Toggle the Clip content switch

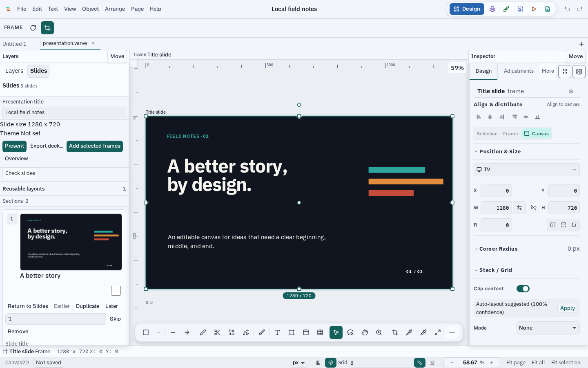pyautogui.click(x=523, y=289)
